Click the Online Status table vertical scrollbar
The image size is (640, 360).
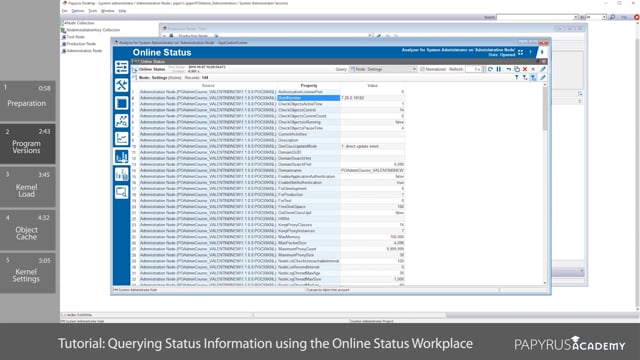545,184
